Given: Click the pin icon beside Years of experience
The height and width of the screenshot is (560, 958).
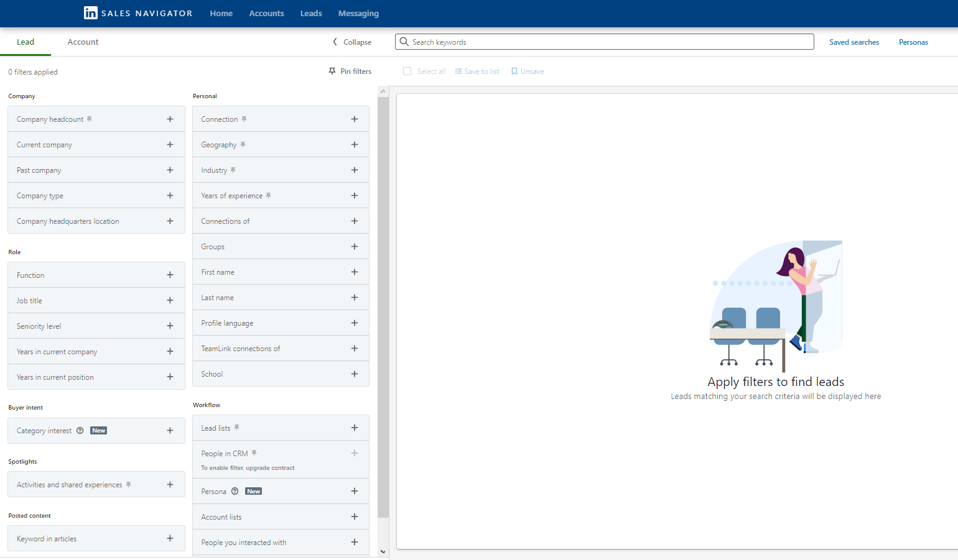Looking at the screenshot, I should click(269, 195).
